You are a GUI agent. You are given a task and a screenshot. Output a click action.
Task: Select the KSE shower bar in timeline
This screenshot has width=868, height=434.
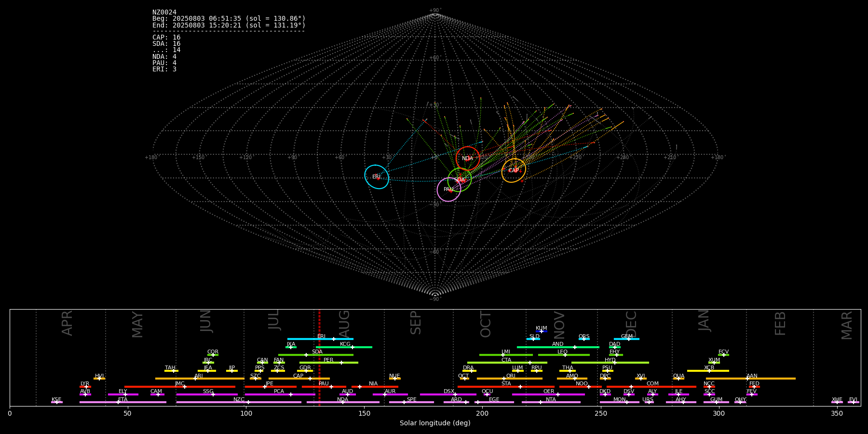tap(56, 402)
